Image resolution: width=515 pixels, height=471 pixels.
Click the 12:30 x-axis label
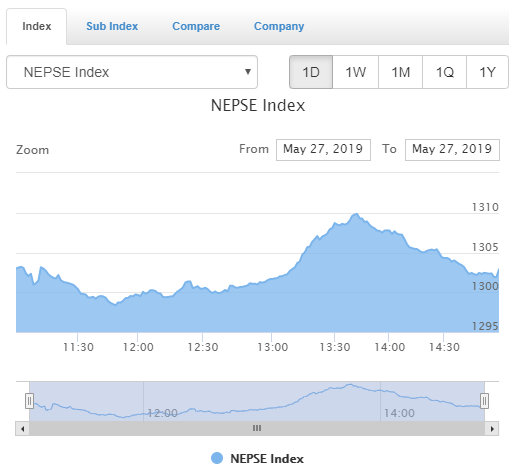(x=203, y=347)
